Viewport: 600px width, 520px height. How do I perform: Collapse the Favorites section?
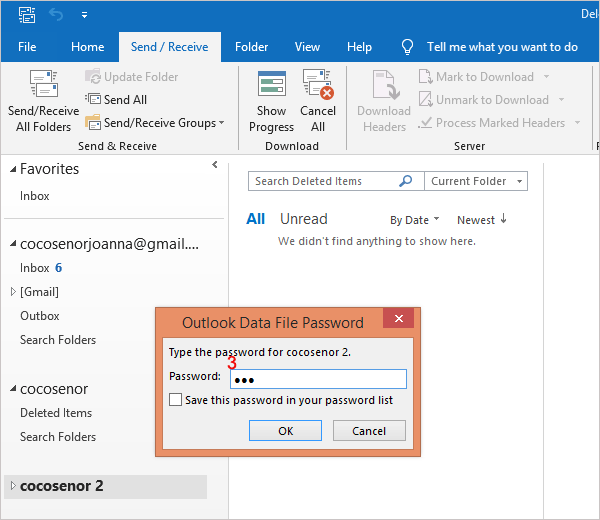[x=13, y=169]
